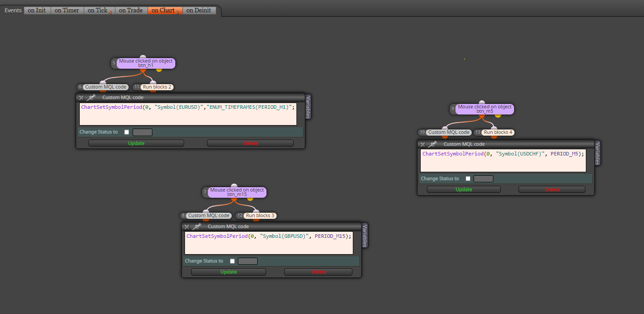Select the Mouse clicked on object btn_m5 block
Viewport: 644px width, 314px height.
(x=485, y=109)
